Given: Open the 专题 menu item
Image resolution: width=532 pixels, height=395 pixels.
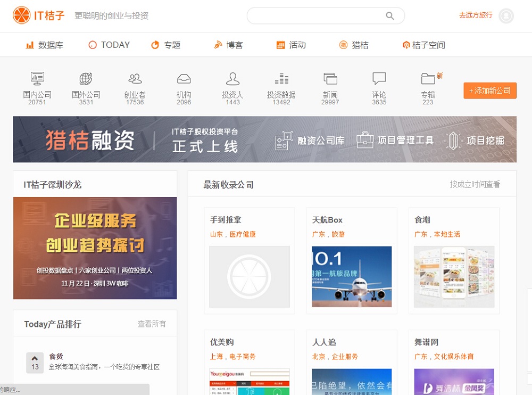Looking at the screenshot, I should pyautogui.click(x=165, y=45).
